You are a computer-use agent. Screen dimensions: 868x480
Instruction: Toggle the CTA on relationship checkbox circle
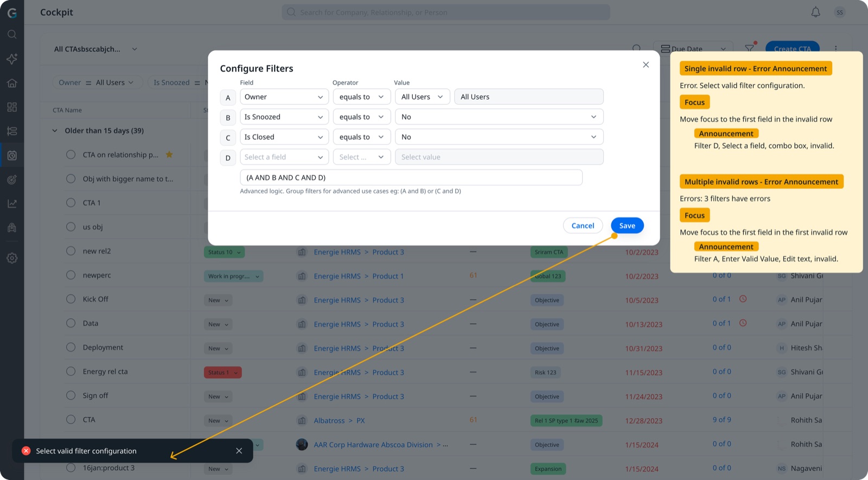(71, 155)
